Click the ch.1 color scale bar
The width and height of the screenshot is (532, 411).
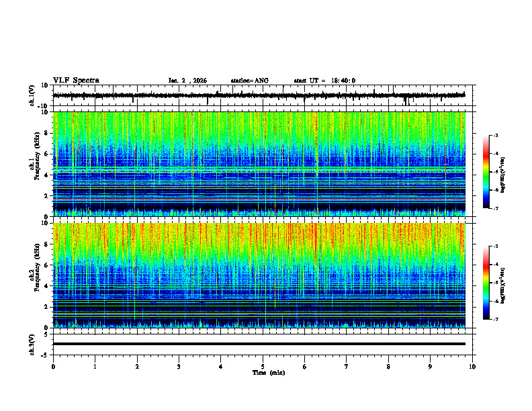tap(486, 172)
